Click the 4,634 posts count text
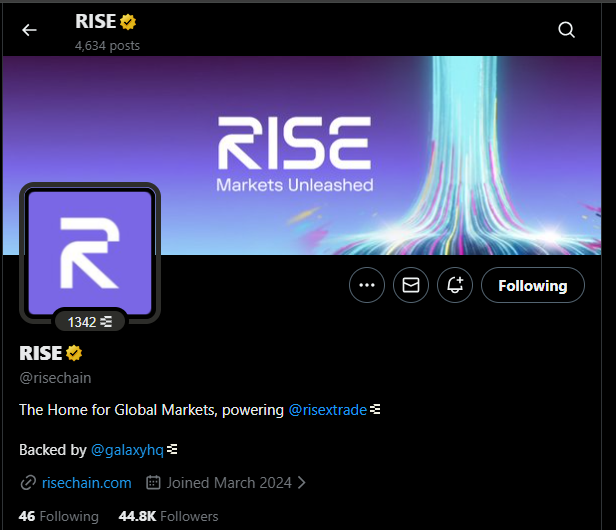The image size is (616, 530). pyautogui.click(x=107, y=46)
